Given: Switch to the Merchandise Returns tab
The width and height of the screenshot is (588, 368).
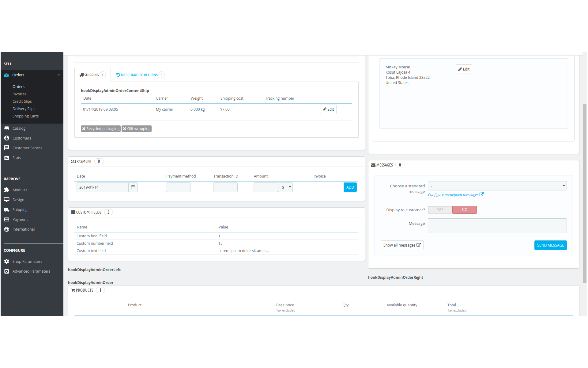Looking at the screenshot, I should (140, 75).
